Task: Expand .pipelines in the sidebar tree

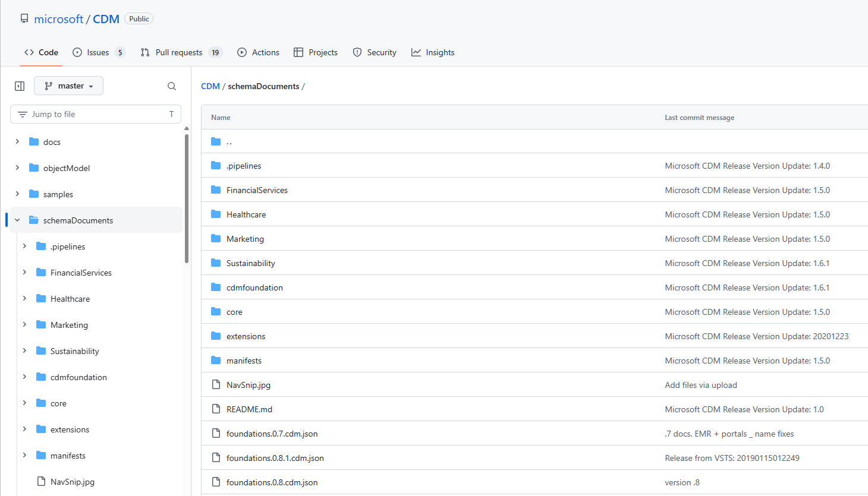Action: click(x=24, y=247)
